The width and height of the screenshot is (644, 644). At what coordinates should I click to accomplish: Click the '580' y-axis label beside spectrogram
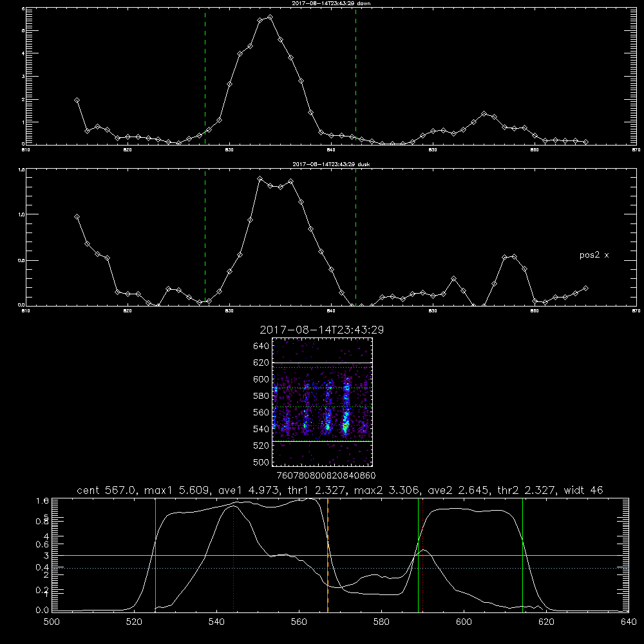[x=261, y=396]
